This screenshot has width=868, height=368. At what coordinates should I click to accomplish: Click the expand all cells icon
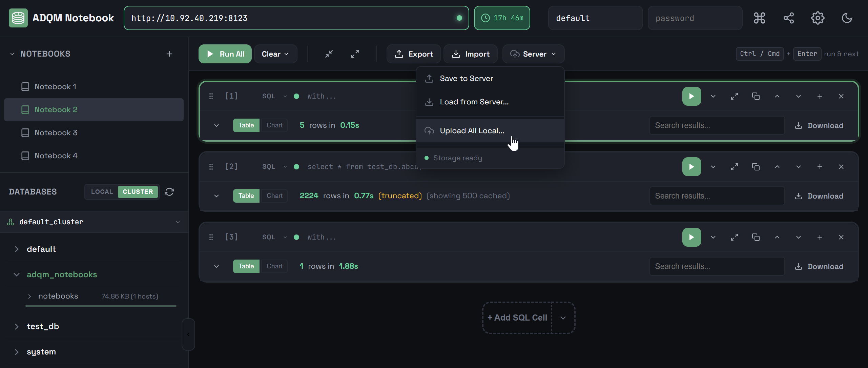(x=355, y=54)
